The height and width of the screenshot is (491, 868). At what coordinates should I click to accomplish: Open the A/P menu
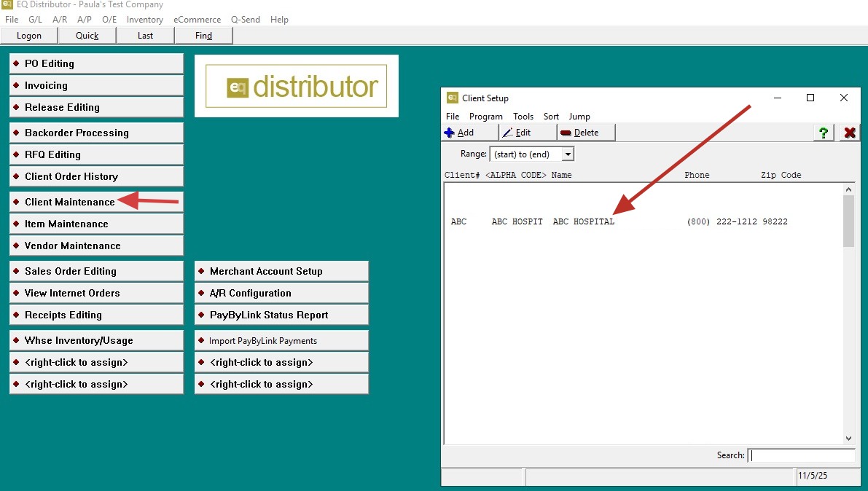click(84, 20)
